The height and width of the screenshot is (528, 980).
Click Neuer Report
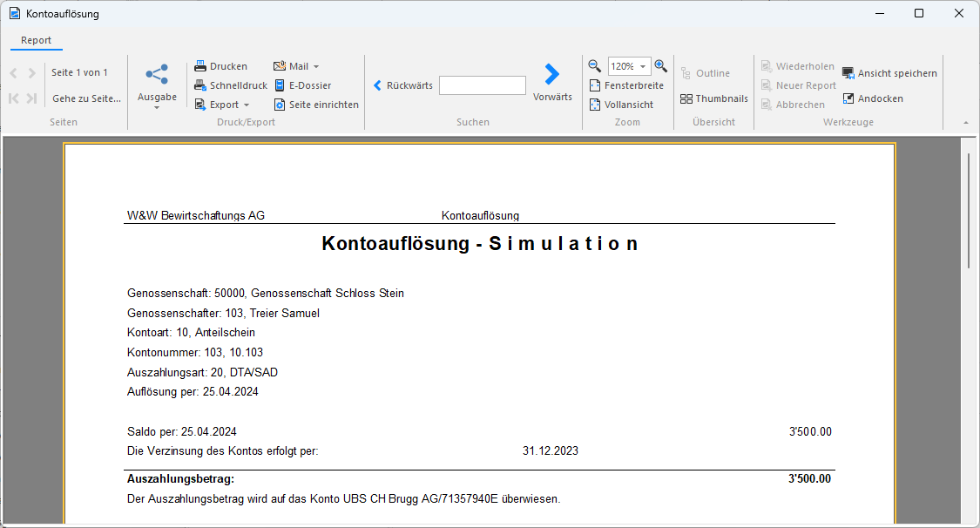tap(798, 85)
